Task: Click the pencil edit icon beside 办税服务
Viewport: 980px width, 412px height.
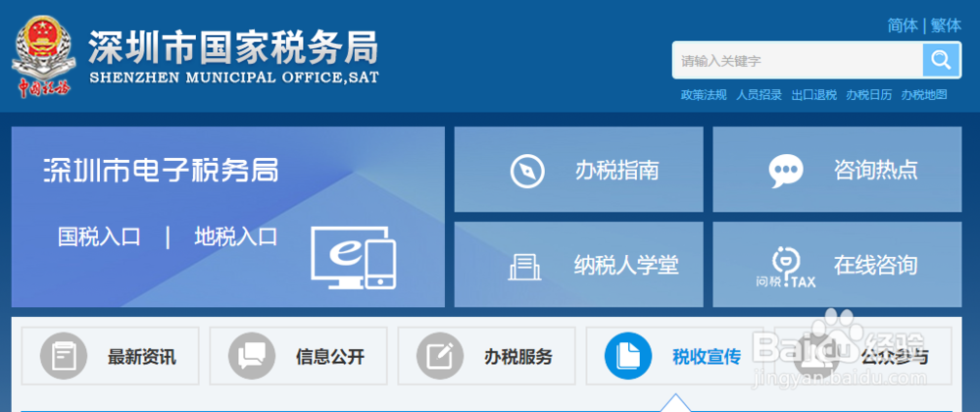Action: (x=440, y=356)
